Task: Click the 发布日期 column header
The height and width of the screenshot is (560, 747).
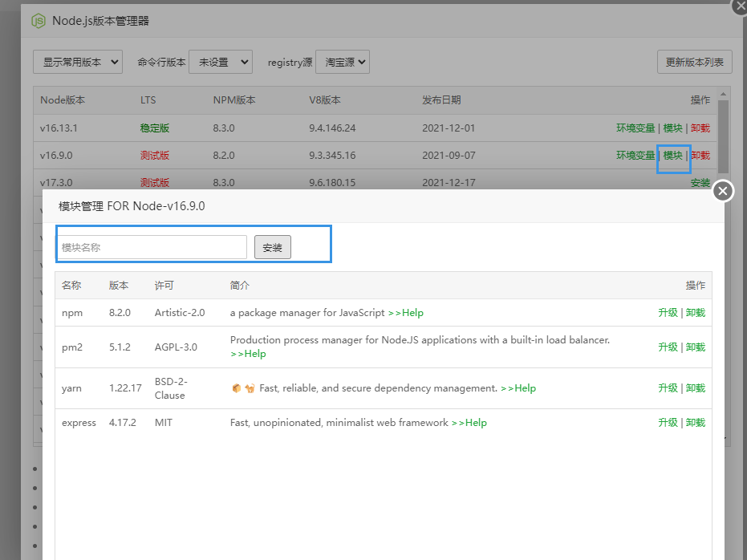Action: click(x=441, y=100)
